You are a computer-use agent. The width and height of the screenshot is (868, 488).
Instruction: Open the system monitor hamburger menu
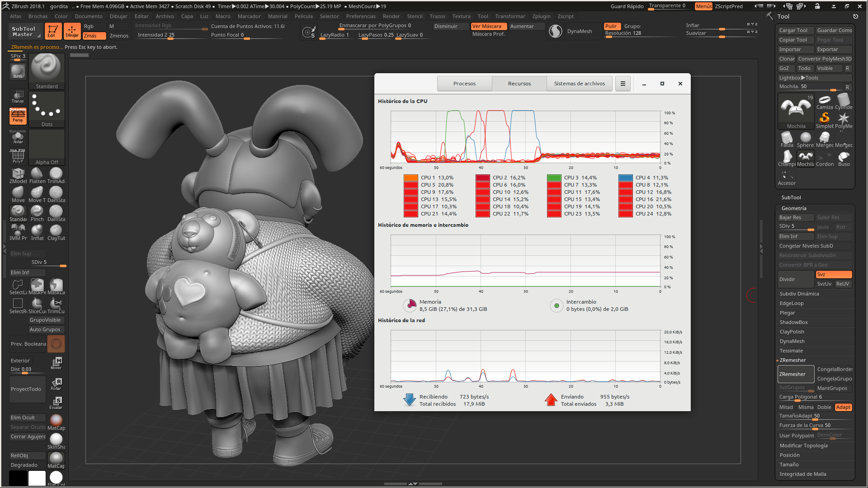(x=623, y=84)
